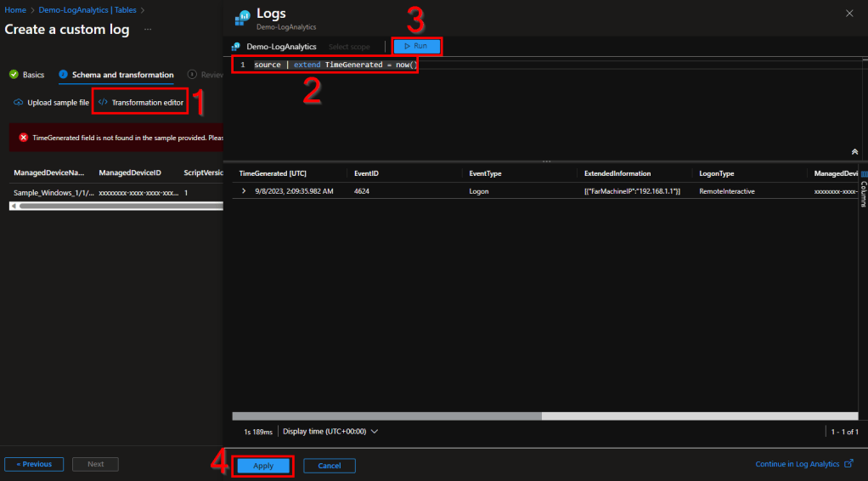This screenshot has width=868, height=481.
Task: Click the Logs panel icon
Action: [242, 18]
